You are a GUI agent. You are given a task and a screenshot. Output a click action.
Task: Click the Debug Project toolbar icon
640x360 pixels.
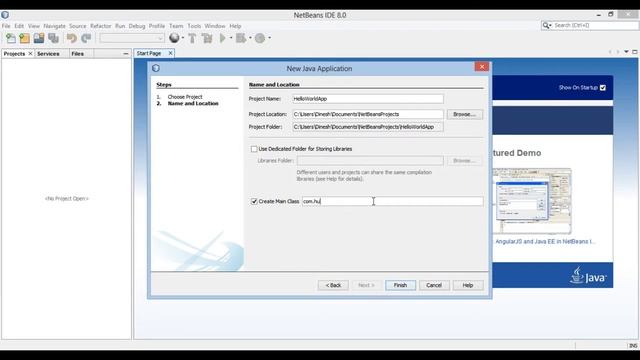pos(241,38)
